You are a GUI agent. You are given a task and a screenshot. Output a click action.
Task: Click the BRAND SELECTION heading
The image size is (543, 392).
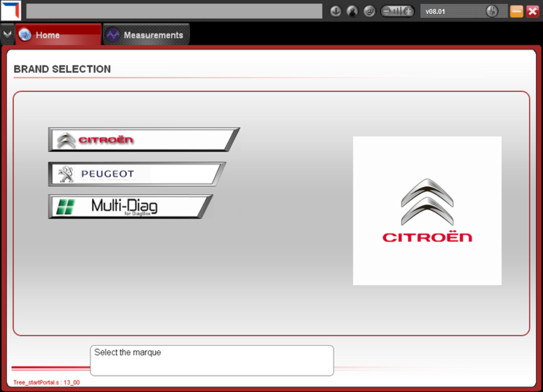63,69
